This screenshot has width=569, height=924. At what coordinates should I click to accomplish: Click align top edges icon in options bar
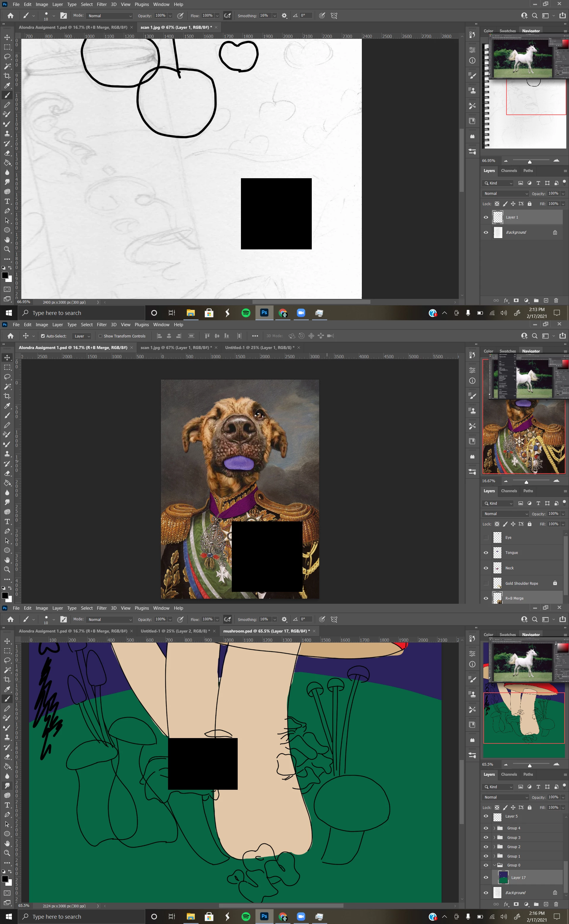207,336
